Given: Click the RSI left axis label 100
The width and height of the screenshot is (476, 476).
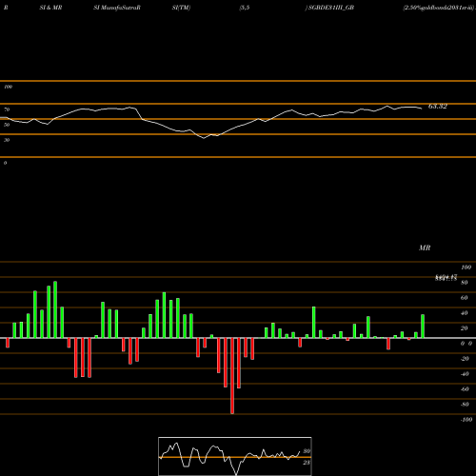Looking at the screenshot, I should 8,87.
